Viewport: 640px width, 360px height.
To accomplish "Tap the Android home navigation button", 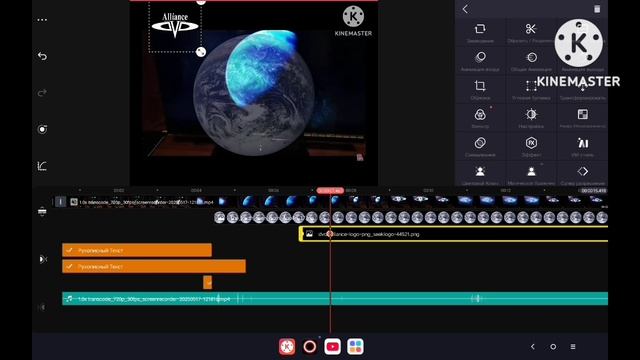I will [x=553, y=347].
